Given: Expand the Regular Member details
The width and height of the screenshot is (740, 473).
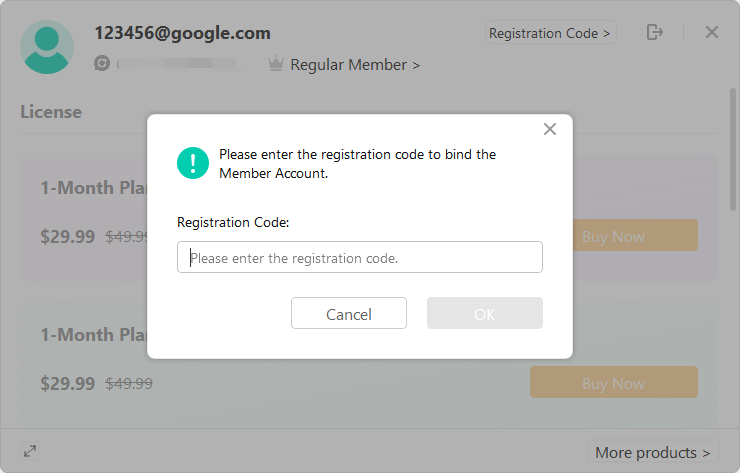Looking at the screenshot, I should [355, 65].
